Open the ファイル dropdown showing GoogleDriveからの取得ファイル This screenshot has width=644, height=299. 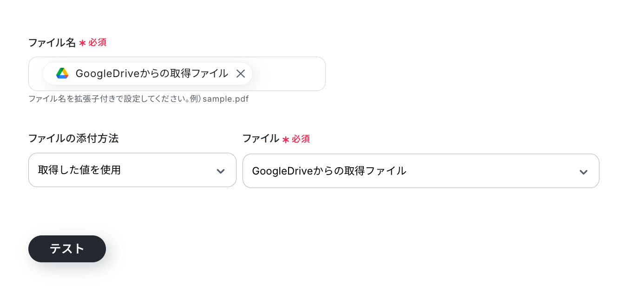coord(421,171)
